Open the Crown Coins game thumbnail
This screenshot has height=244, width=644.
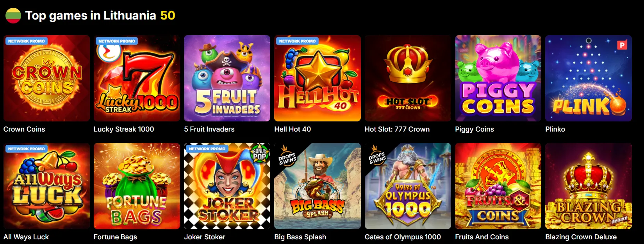click(x=46, y=78)
